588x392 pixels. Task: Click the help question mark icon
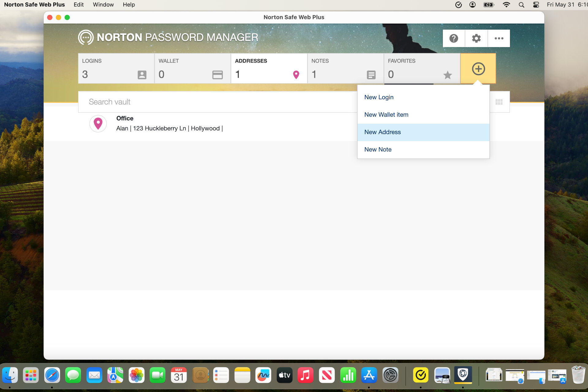[454, 38]
